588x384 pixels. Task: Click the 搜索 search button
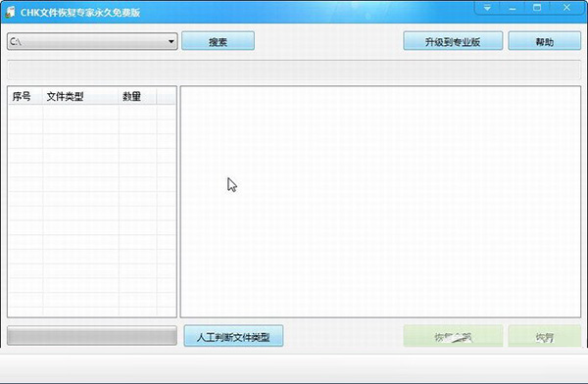pos(218,41)
